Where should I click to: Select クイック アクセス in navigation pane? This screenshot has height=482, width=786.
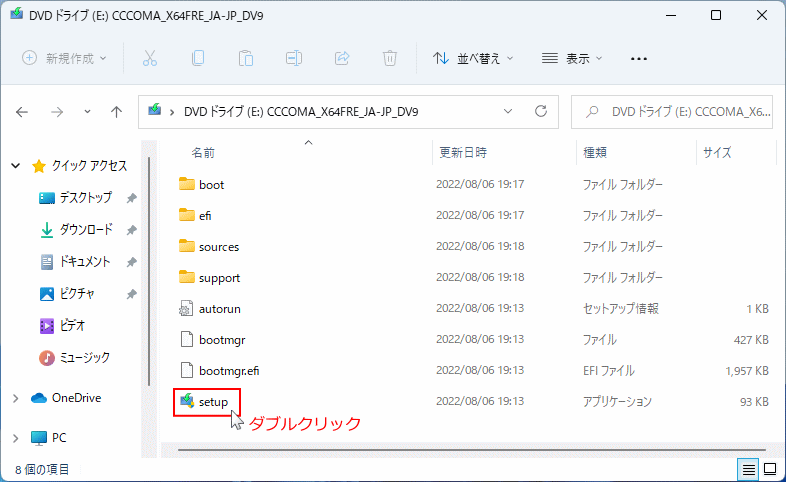pos(89,165)
